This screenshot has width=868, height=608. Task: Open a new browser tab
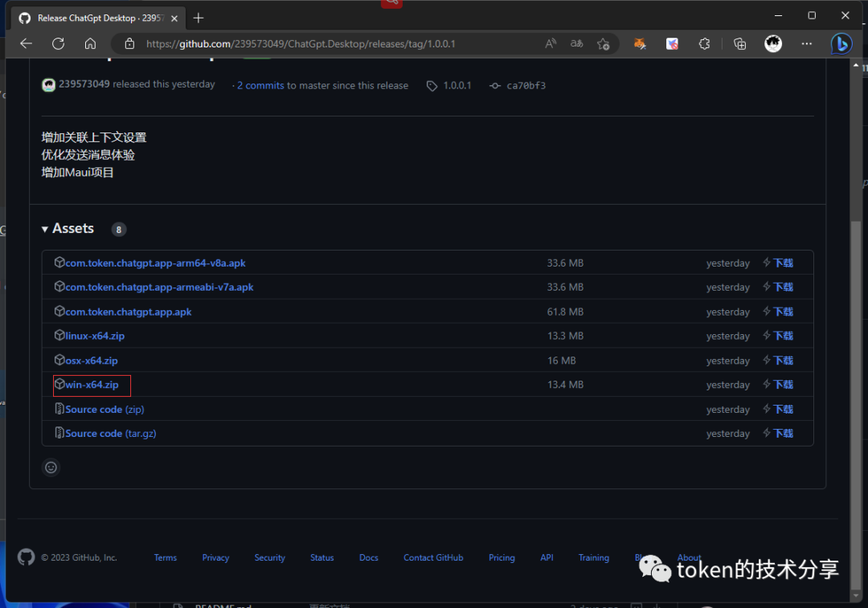tap(199, 18)
